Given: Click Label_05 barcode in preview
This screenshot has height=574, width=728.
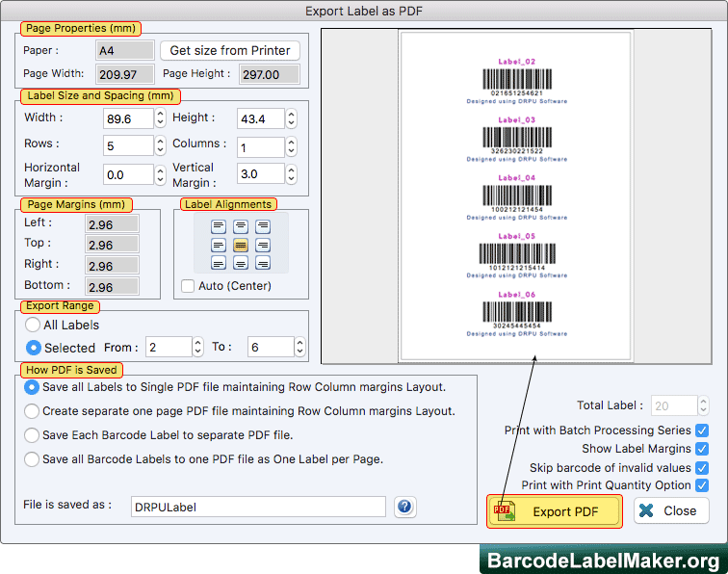Looking at the screenshot, I should pyautogui.click(x=517, y=253).
